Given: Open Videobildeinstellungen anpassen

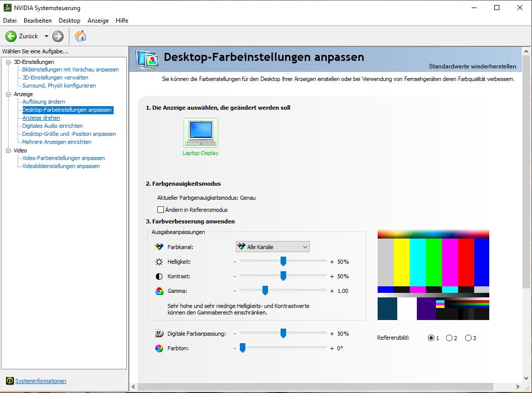Looking at the screenshot, I should tap(61, 166).
